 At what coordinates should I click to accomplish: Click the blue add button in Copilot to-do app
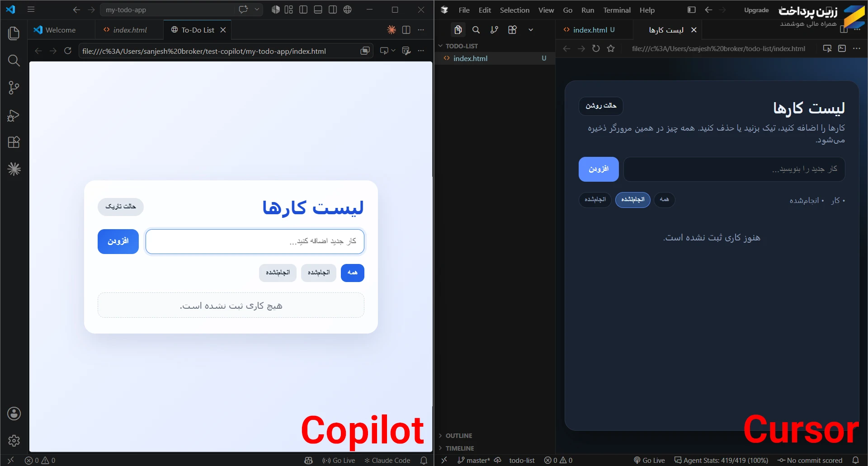coord(118,241)
